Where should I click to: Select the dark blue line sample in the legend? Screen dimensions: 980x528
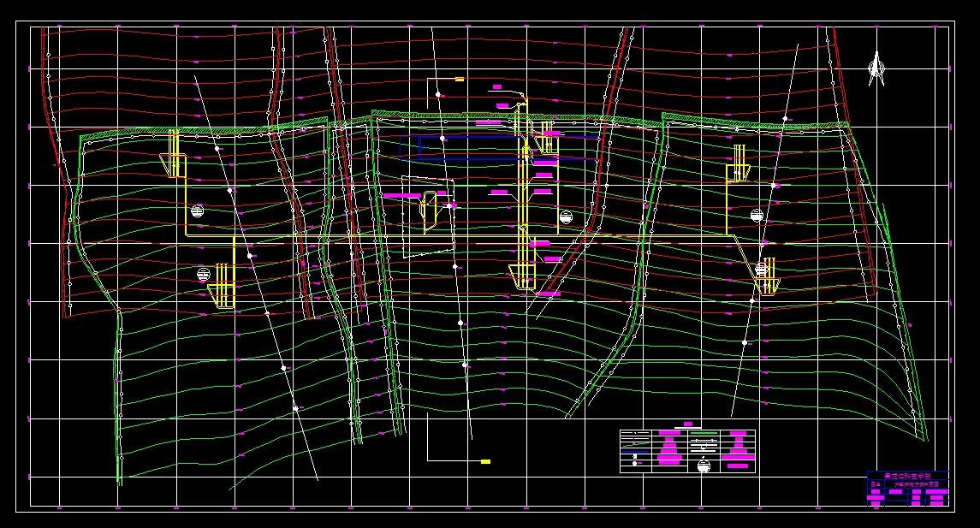tap(635, 450)
